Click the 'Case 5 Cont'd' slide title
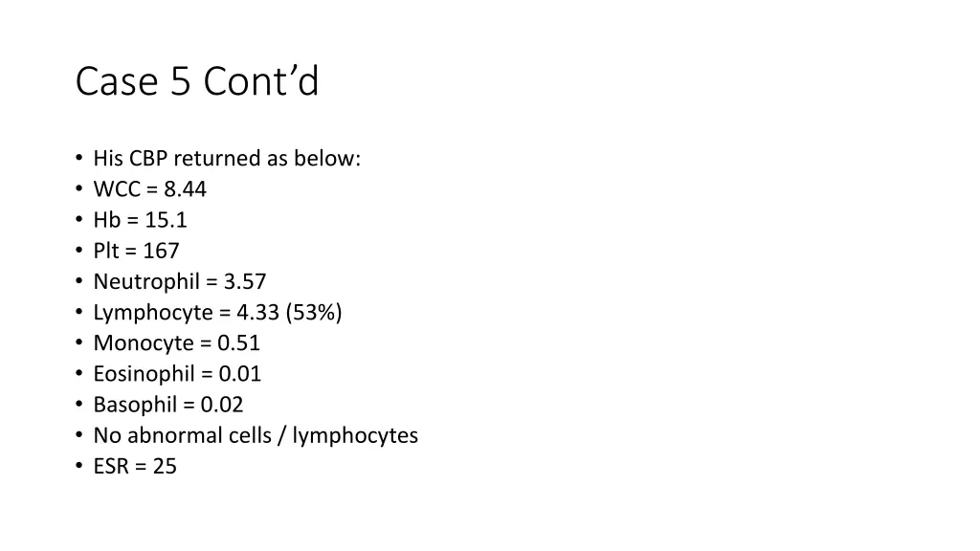 point(197,81)
